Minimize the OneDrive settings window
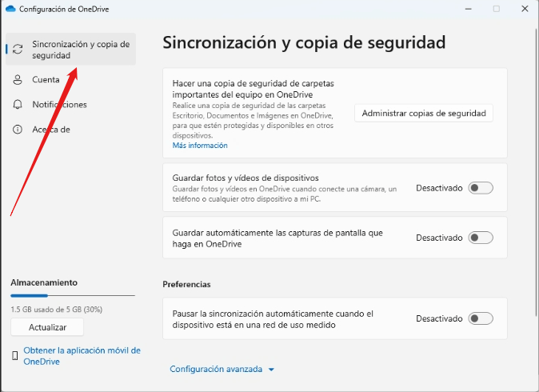 468,9
